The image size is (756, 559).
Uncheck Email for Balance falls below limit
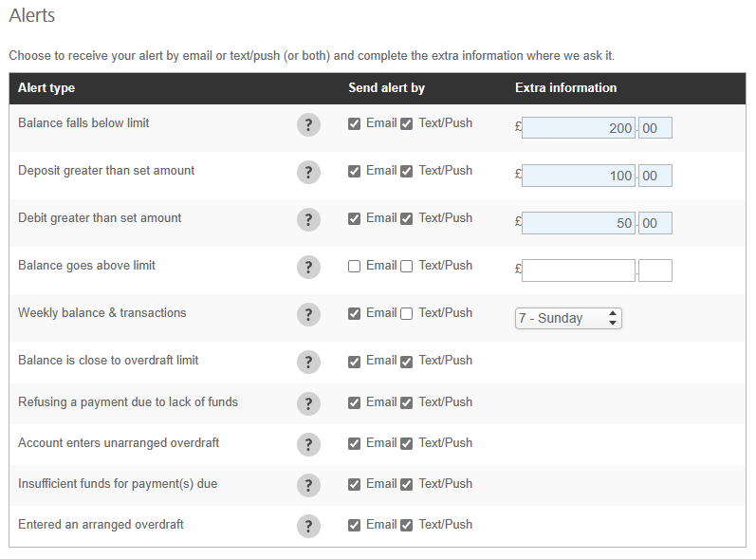click(354, 124)
